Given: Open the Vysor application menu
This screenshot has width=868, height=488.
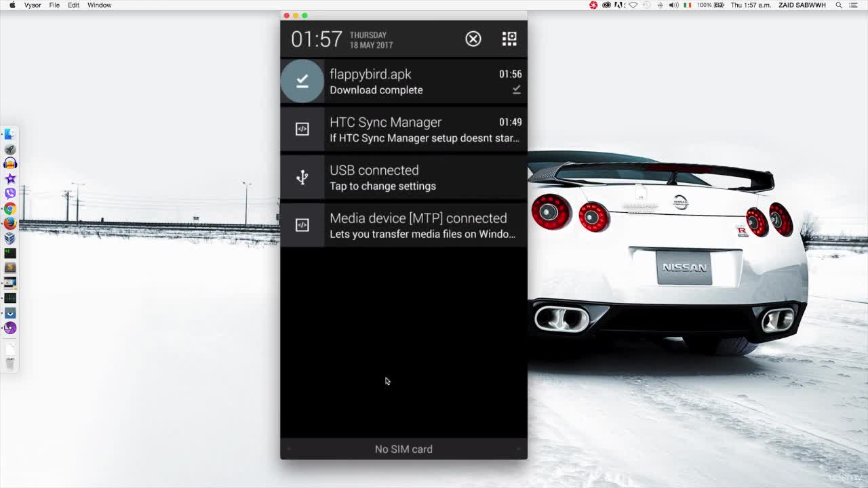Looking at the screenshot, I should tap(33, 5).
